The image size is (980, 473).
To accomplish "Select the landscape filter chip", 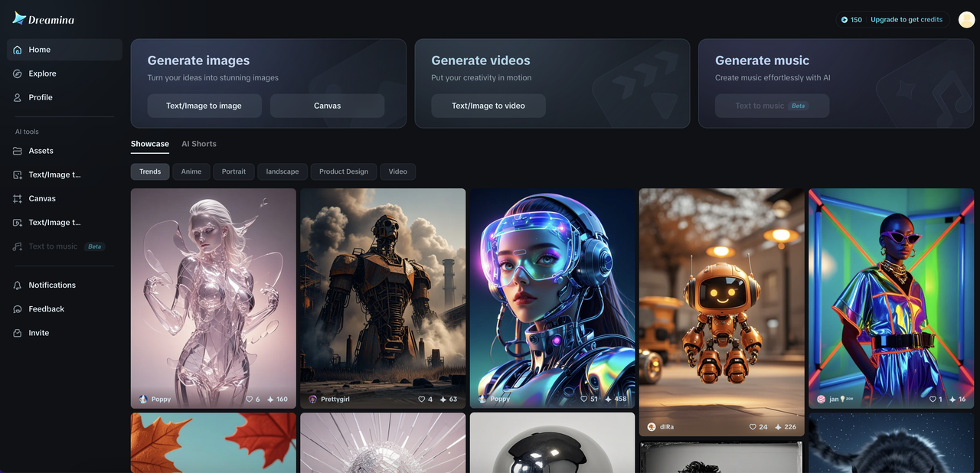I will [x=283, y=171].
